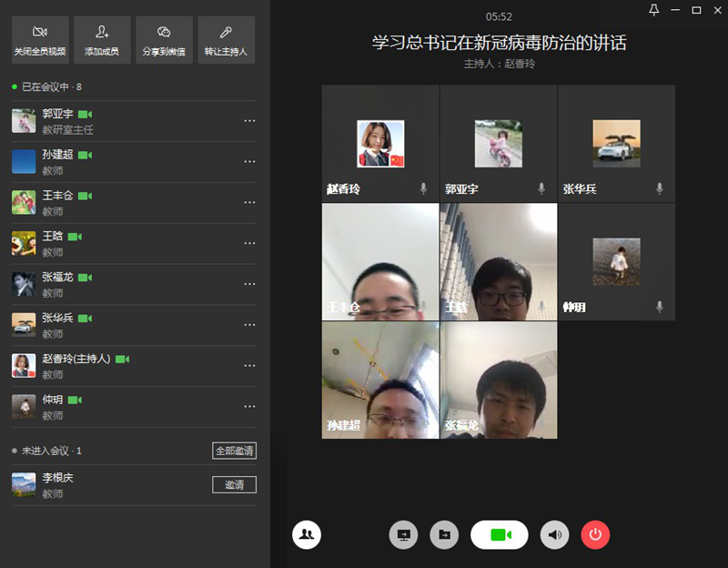The width and height of the screenshot is (728, 568).
Task: Mute the speaker volume icon
Action: tap(554, 535)
